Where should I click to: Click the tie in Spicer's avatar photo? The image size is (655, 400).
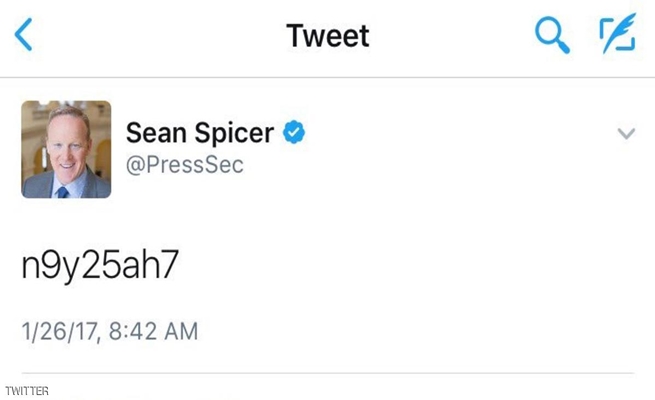tap(62, 190)
